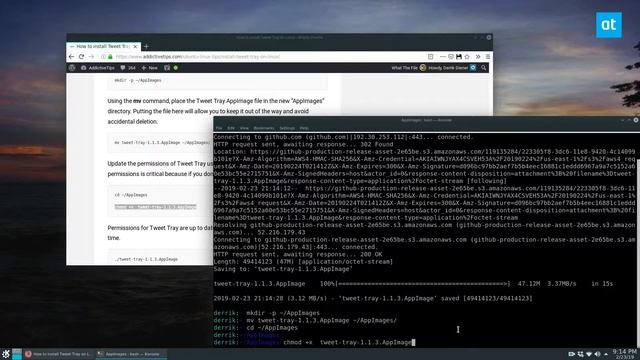
Task: Go back a page in Firefox
Action: click(72, 57)
